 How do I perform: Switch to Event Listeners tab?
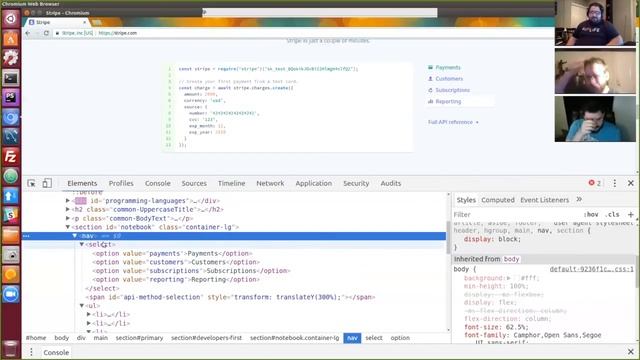click(544, 200)
